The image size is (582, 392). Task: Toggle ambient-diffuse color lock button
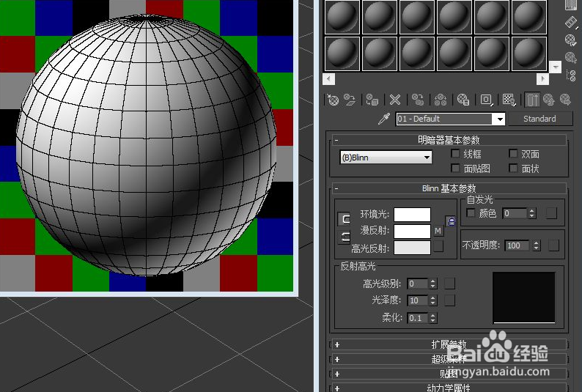coord(345,219)
